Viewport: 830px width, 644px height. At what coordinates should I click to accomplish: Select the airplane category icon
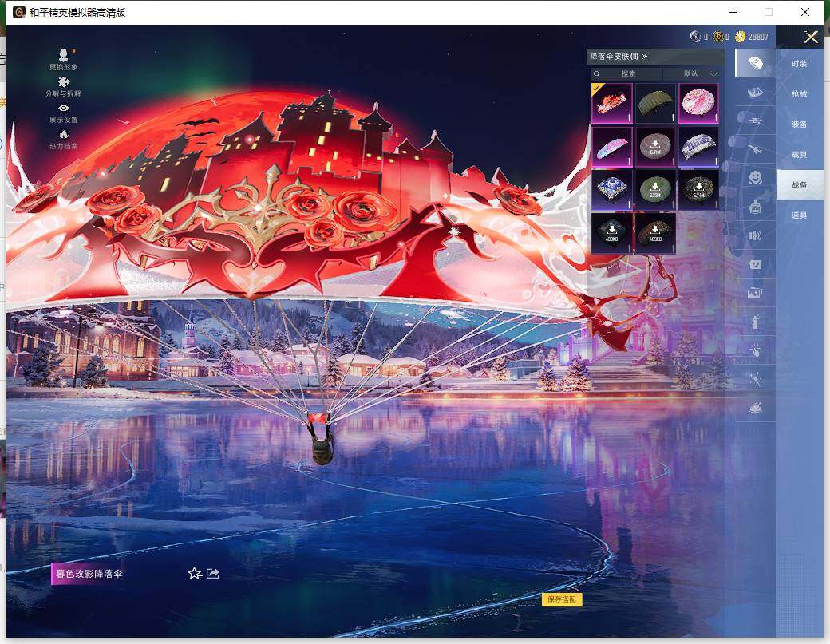[755, 150]
